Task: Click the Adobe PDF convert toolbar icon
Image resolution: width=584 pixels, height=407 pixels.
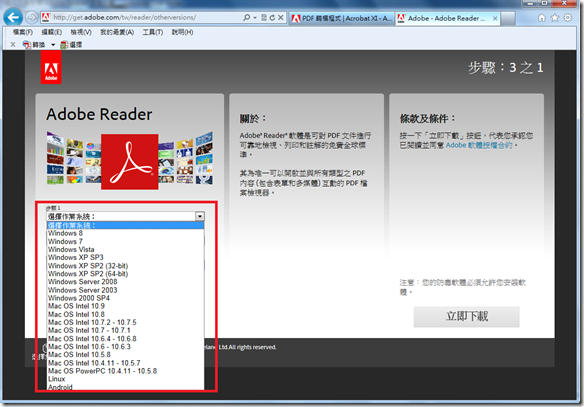Action: click(26, 45)
